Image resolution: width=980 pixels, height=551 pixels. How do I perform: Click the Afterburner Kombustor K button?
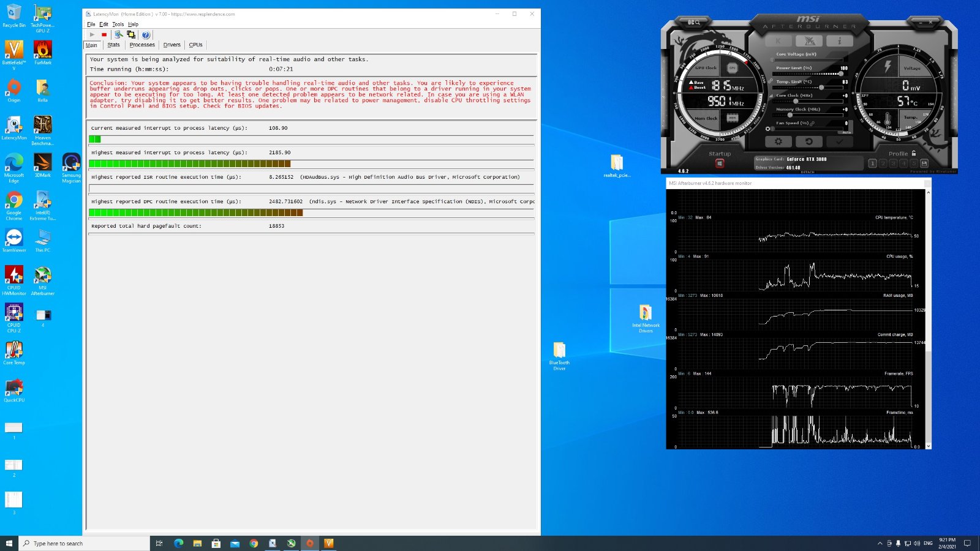point(778,41)
